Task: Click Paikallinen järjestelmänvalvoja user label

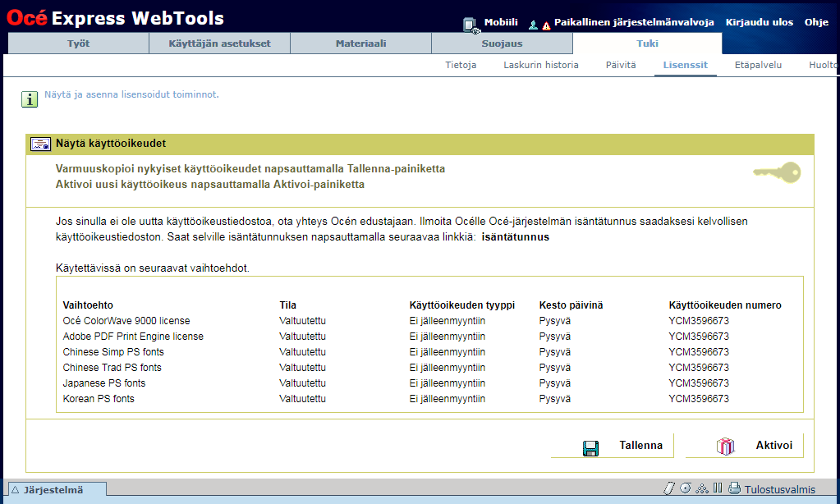Action: [x=634, y=22]
